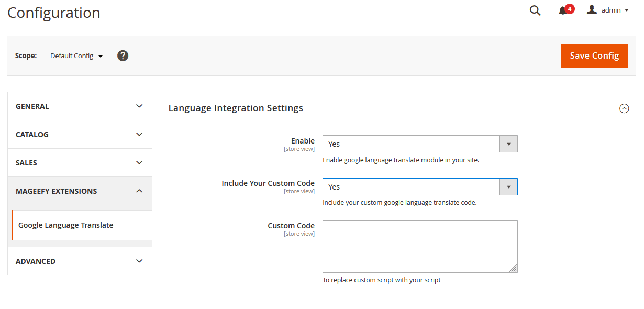Open the notifications bell with 4 alerts

coord(563,10)
